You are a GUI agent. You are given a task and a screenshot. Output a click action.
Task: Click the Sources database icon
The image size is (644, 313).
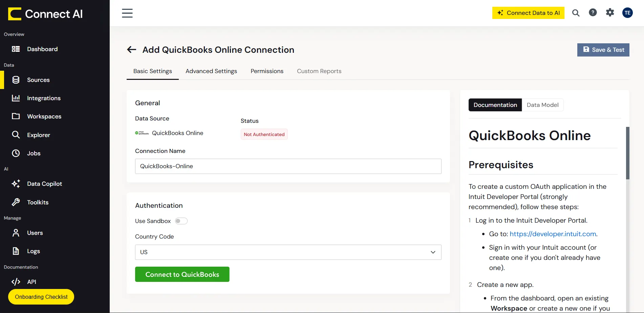pyautogui.click(x=16, y=80)
